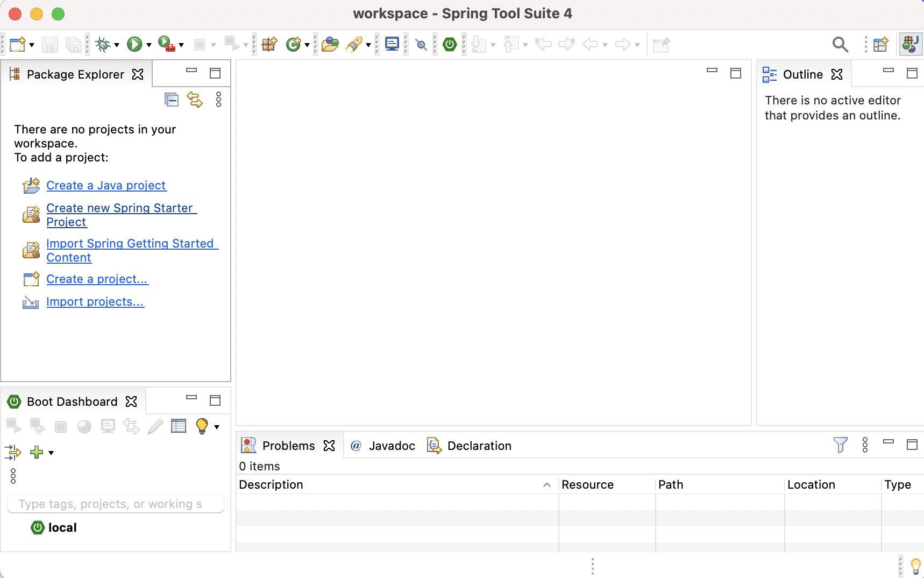924x578 pixels.
Task: Expand the Run configurations dropdown arrow
Action: pos(149,45)
